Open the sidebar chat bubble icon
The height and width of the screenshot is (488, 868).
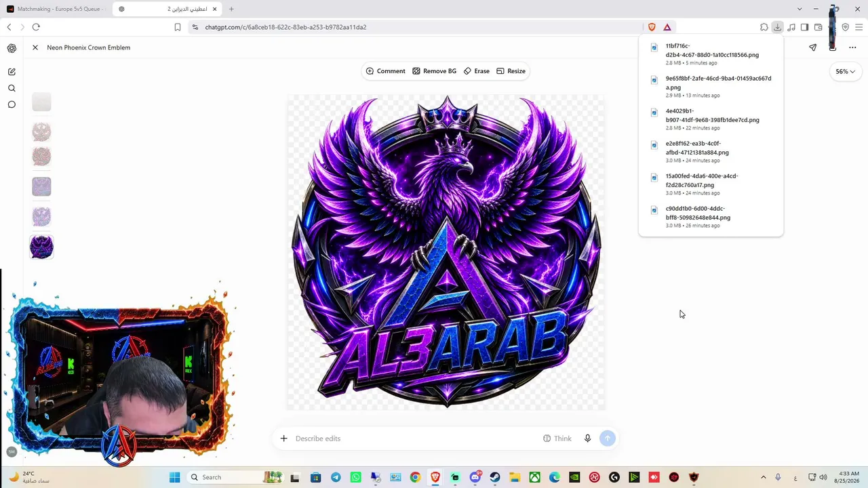point(12,104)
